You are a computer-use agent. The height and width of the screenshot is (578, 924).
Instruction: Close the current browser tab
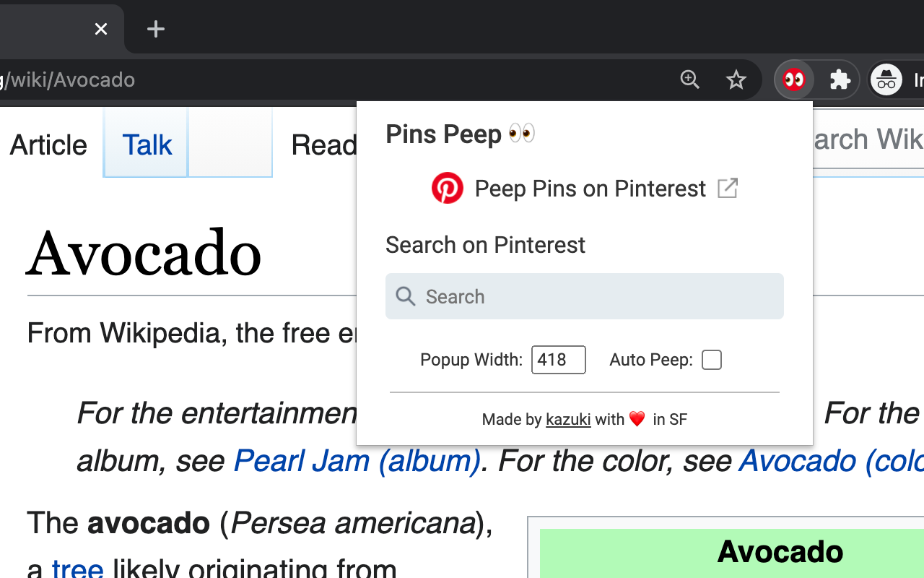pyautogui.click(x=101, y=29)
